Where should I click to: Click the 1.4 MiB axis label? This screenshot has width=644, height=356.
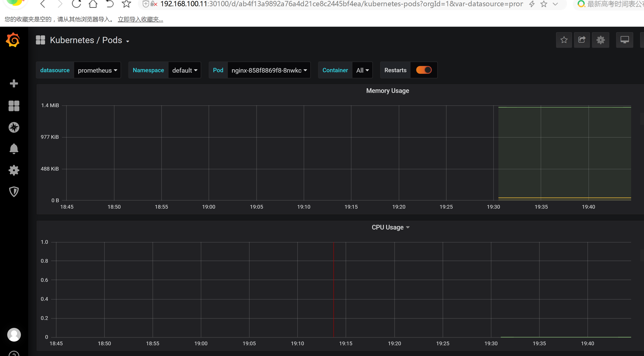[x=50, y=105]
